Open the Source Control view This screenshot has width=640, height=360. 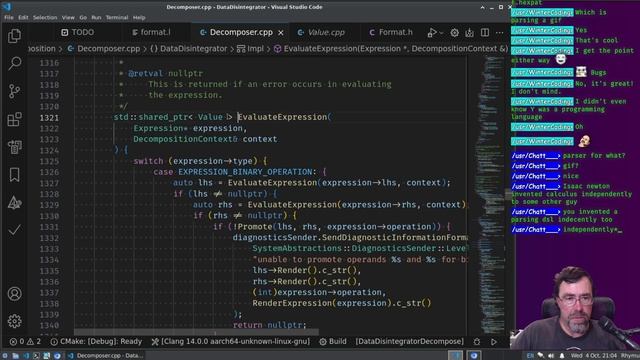click(x=14, y=91)
